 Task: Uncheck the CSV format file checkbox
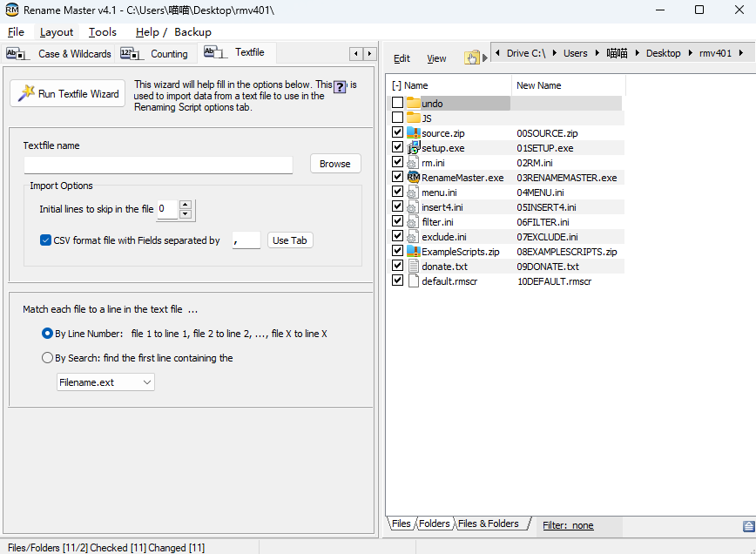click(46, 240)
